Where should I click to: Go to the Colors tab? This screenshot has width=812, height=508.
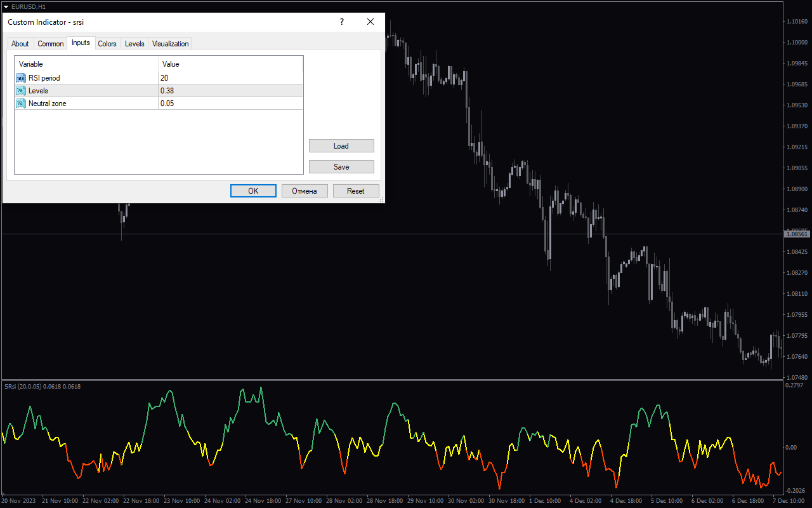(x=107, y=44)
